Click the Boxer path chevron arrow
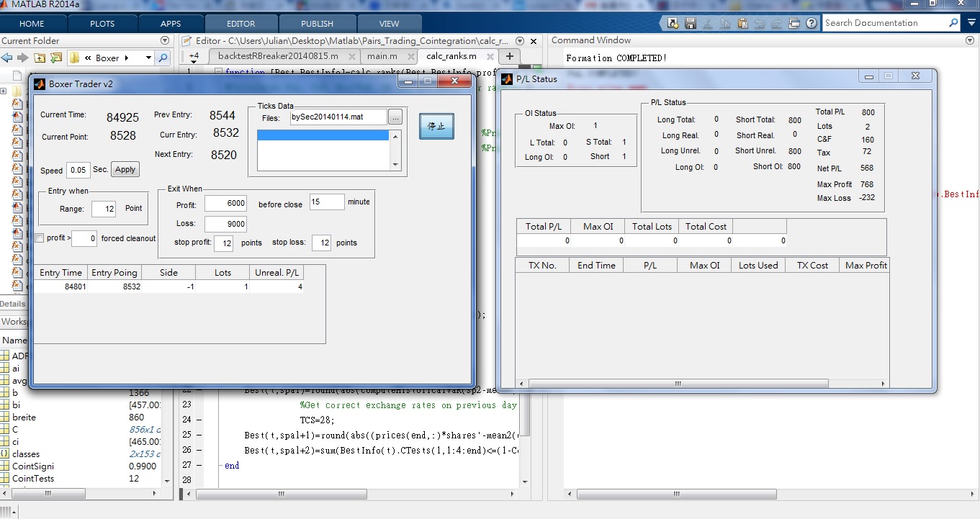The height and width of the screenshot is (519, 980). pos(127,58)
